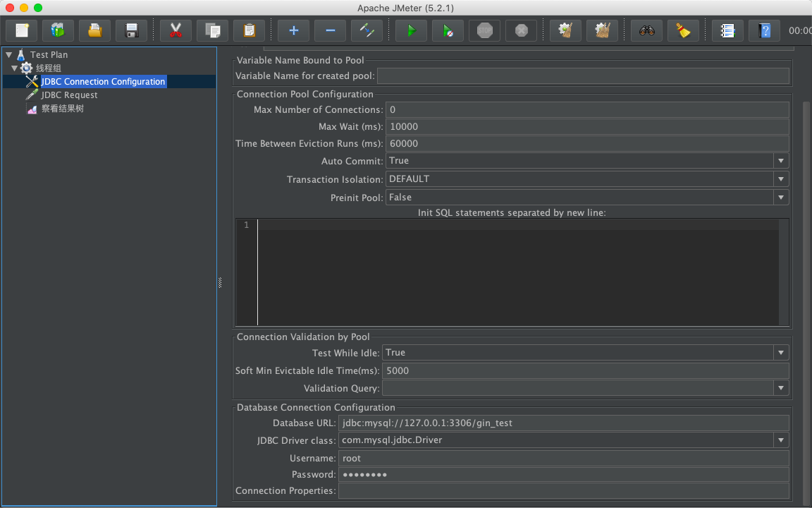The width and height of the screenshot is (812, 508).
Task: Click the Stop test icon
Action: [x=485, y=30]
